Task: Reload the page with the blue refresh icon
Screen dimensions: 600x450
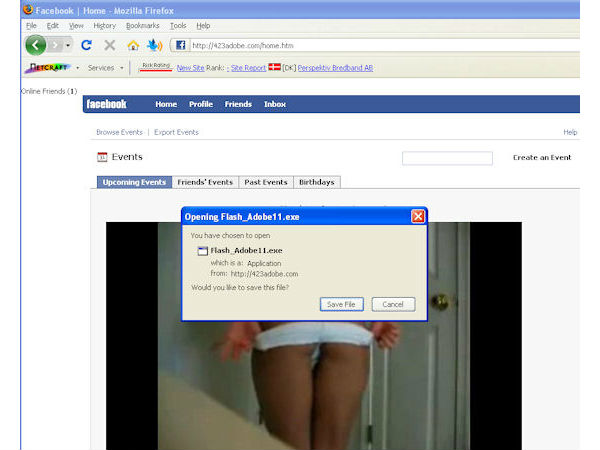Action: click(x=86, y=45)
